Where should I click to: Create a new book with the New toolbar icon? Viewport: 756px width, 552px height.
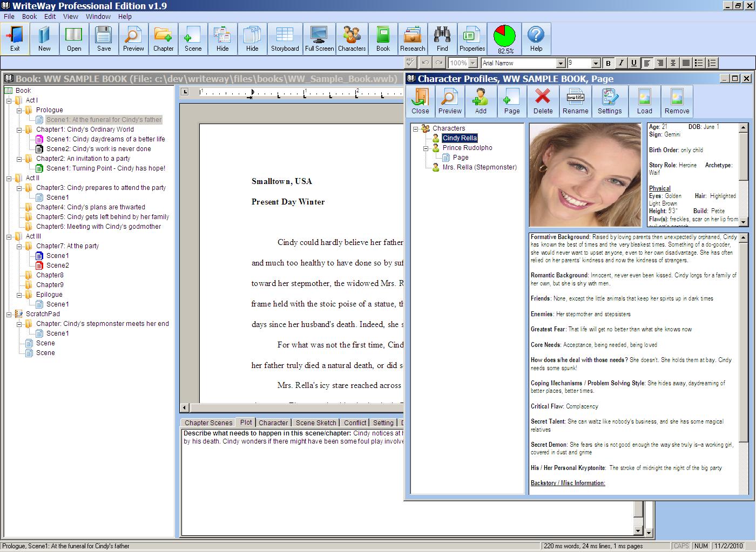point(44,39)
